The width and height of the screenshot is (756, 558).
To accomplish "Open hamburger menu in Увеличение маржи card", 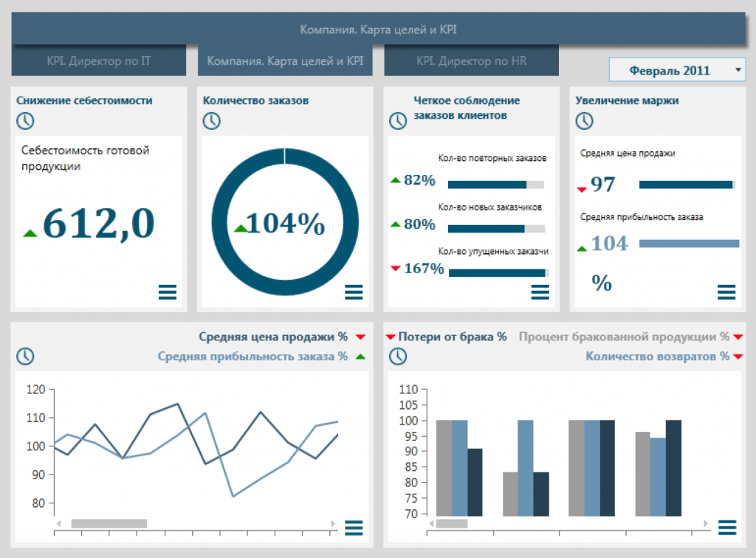I will (726, 292).
